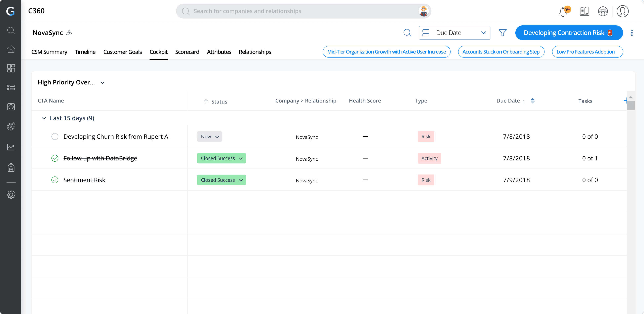Click the Health Score column header
Viewport: 644px width, 314px height.
click(365, 101)
